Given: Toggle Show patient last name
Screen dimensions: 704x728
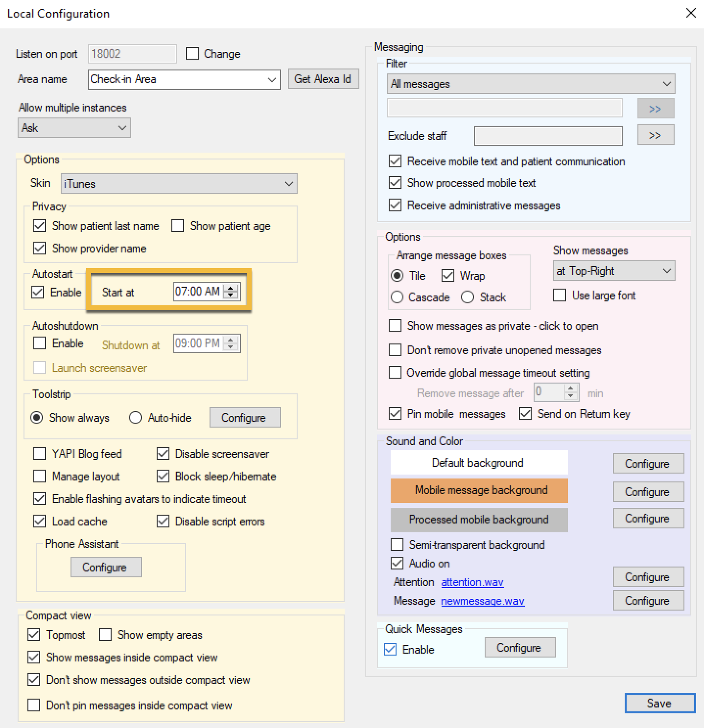Looking at the screenshot, I should (x=40, y=226).
